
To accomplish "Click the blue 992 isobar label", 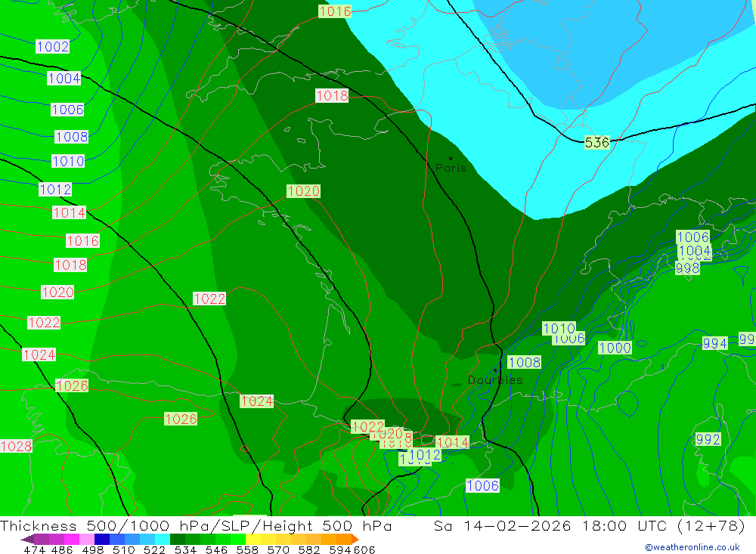I will point(708,439).
